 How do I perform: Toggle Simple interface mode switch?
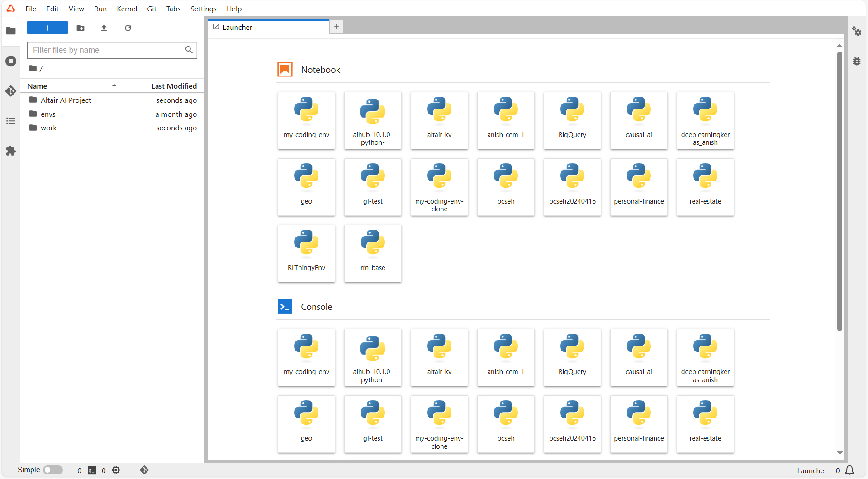[53, 470]
